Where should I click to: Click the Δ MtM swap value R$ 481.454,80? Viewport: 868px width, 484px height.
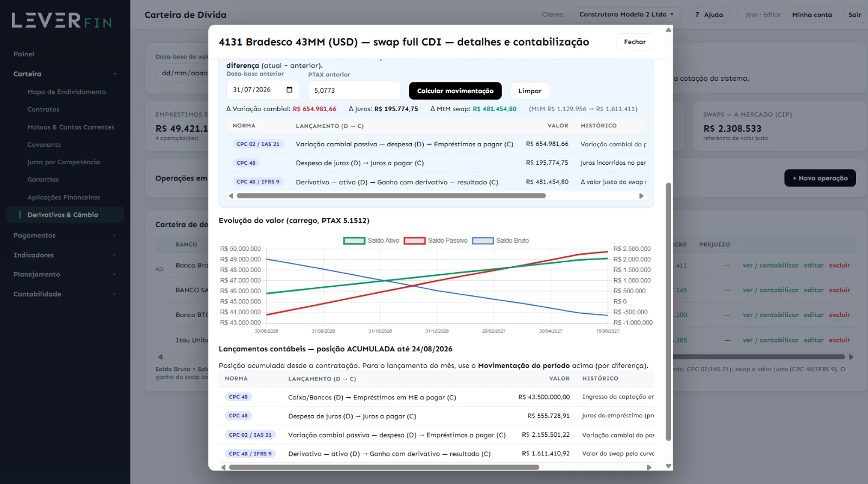(494, 109)
